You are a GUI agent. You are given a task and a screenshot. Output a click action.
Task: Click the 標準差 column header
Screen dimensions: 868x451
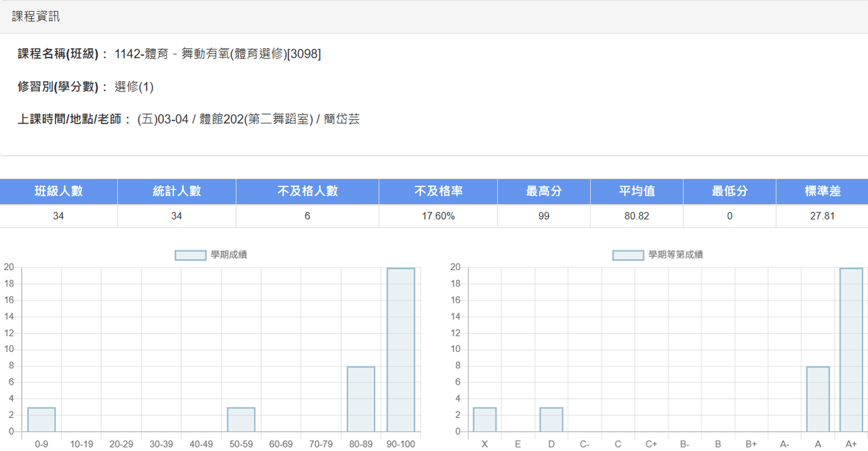[x=823, y=191]
